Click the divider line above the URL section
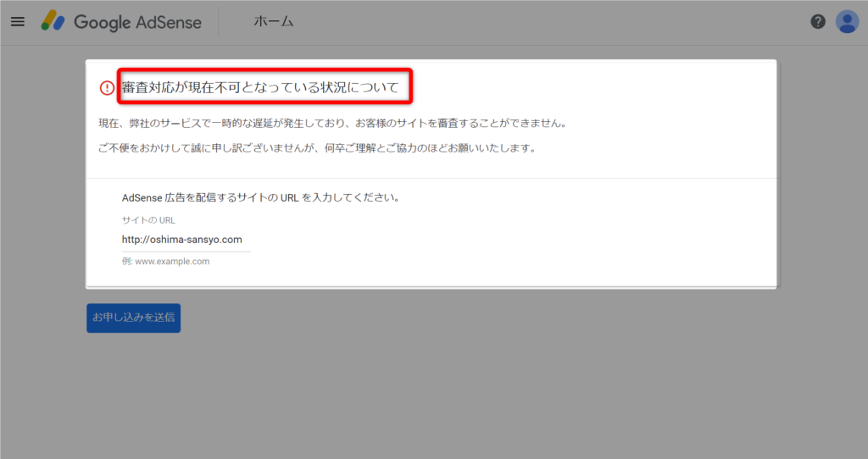The image size is (868, 459). coord(431,179)
